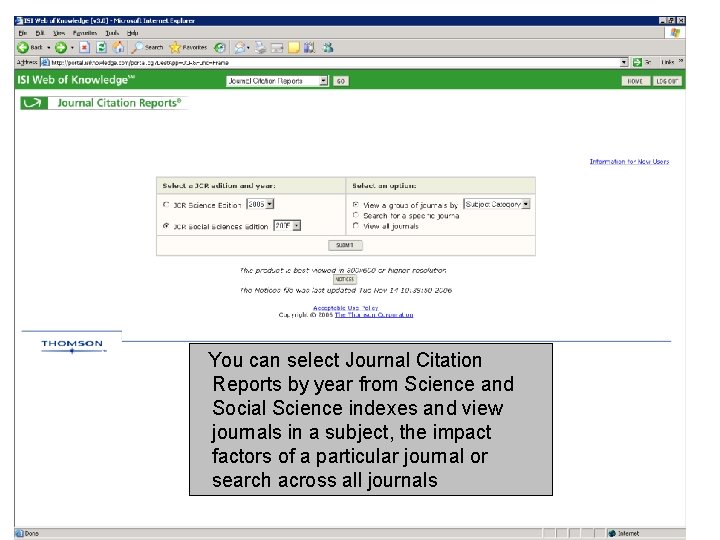Click the LOG OUT button
Viewport: 720px width, 540px height.
pos(667,81)
